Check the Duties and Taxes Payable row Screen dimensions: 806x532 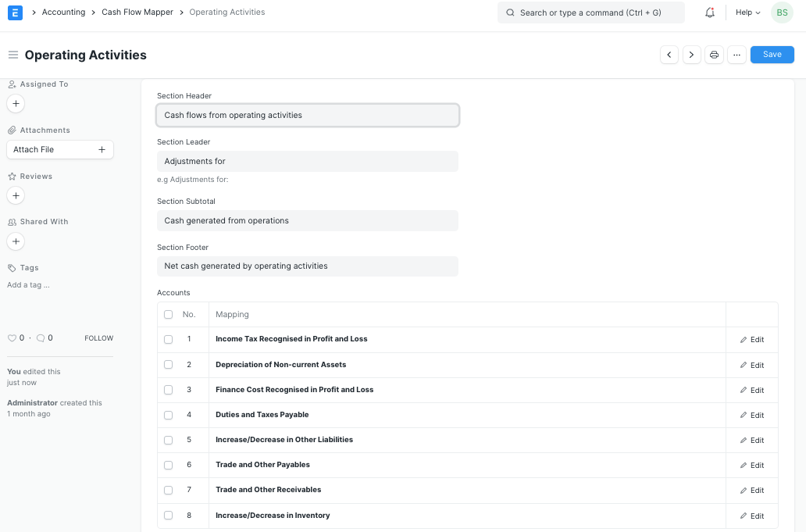point(169,415)
